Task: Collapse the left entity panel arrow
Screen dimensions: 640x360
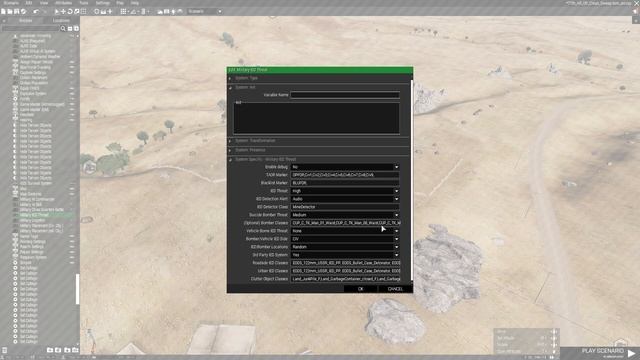Action: tap(4, 20)
